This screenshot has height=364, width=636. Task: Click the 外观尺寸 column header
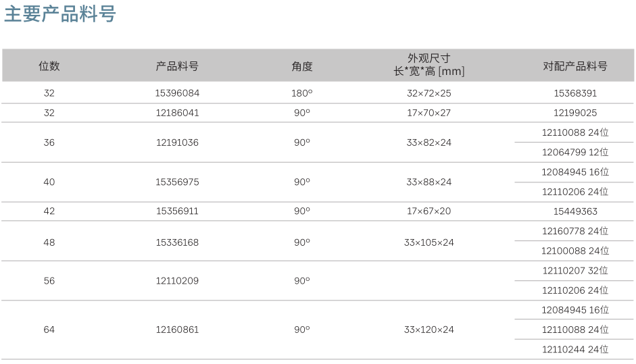pos(429,64)
